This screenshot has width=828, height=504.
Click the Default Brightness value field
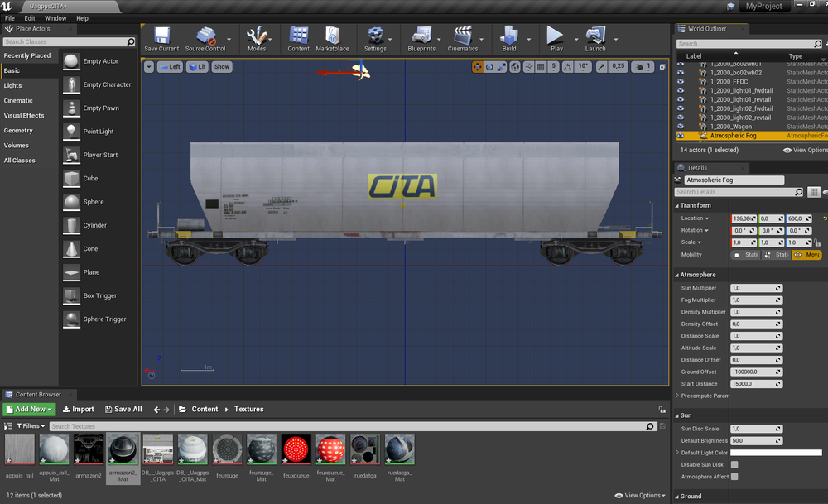(756, 440)
